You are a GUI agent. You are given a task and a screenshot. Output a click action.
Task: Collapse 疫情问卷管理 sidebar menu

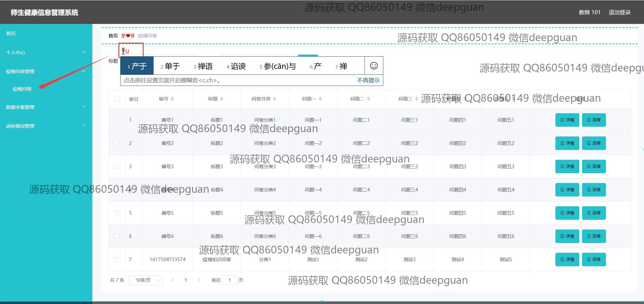click(46, 71)
